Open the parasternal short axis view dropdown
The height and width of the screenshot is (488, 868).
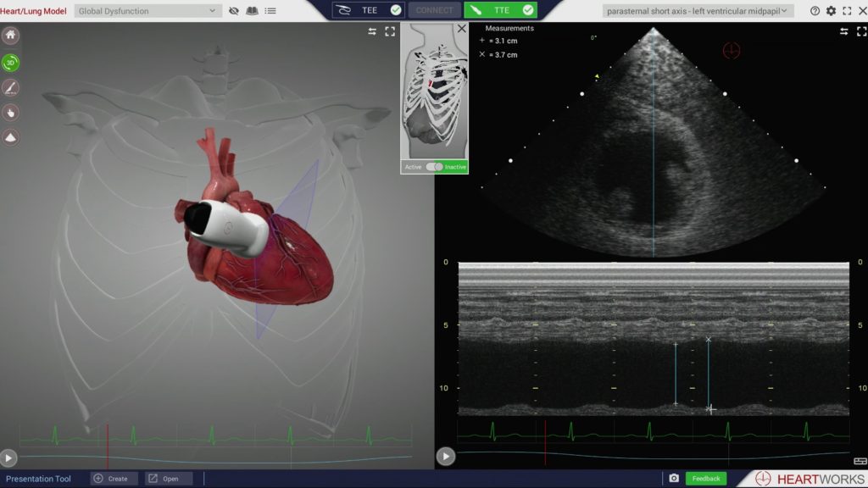(x=698, y=11)
